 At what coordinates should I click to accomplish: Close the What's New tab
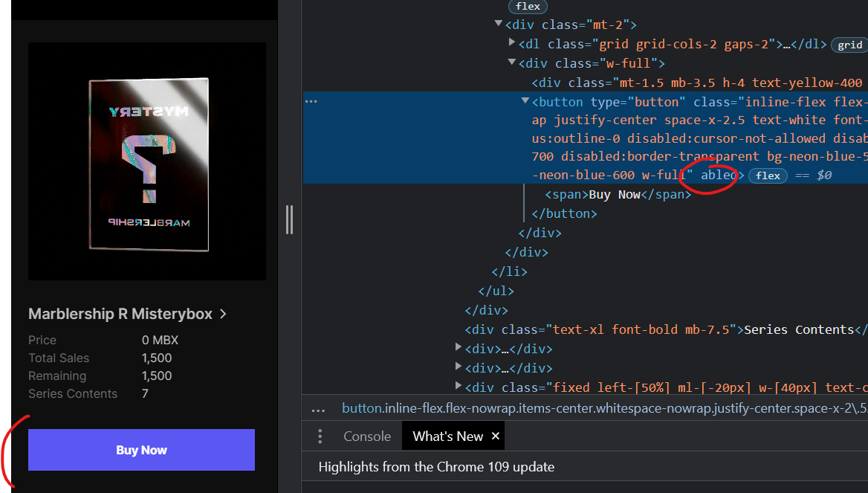click(x=496, y=436)
